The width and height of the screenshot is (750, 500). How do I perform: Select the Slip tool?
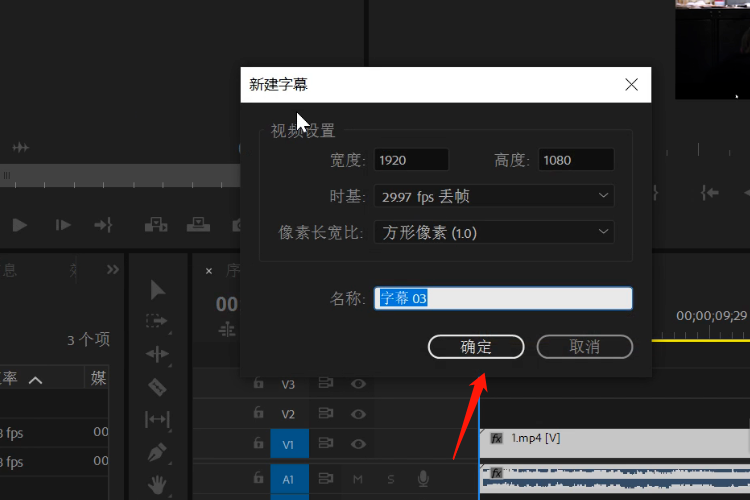pyautogui.click(x=157, y=420)
